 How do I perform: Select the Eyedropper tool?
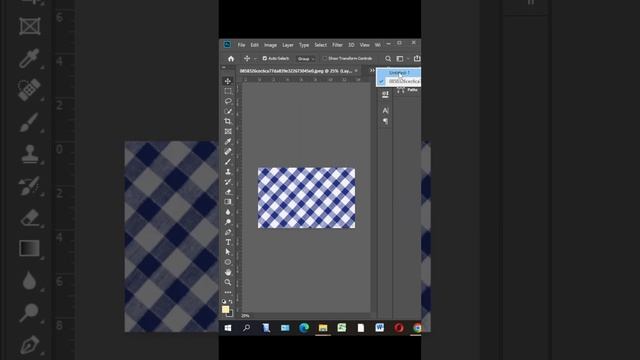[228, 141]
